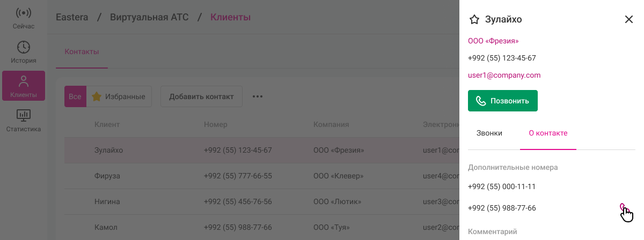Select the О контакте tab
The image size is (644, 240).
(548, 133)
